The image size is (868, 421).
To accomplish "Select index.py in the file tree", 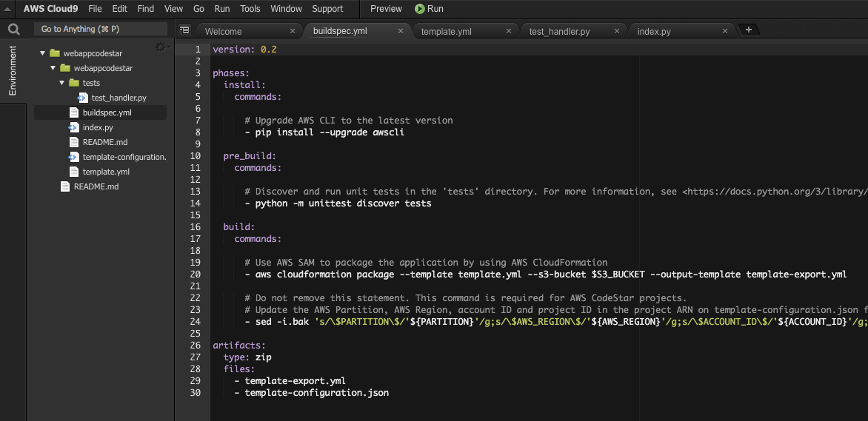I will pyautogui.click(x=98, y=127).
